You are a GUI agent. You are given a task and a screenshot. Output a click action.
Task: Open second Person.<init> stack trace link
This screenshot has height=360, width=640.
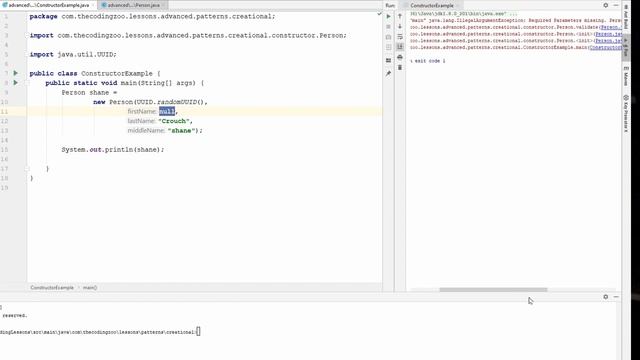[608, 41]
